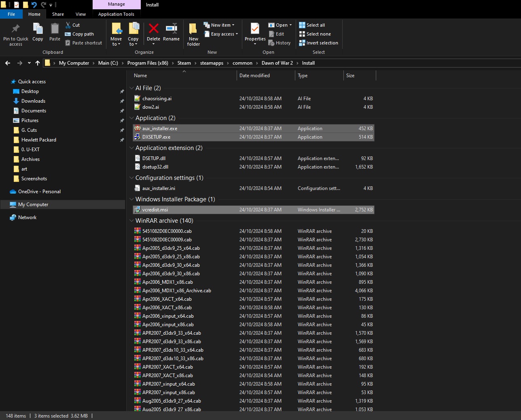Click History in the Open group

pos(280,43)
